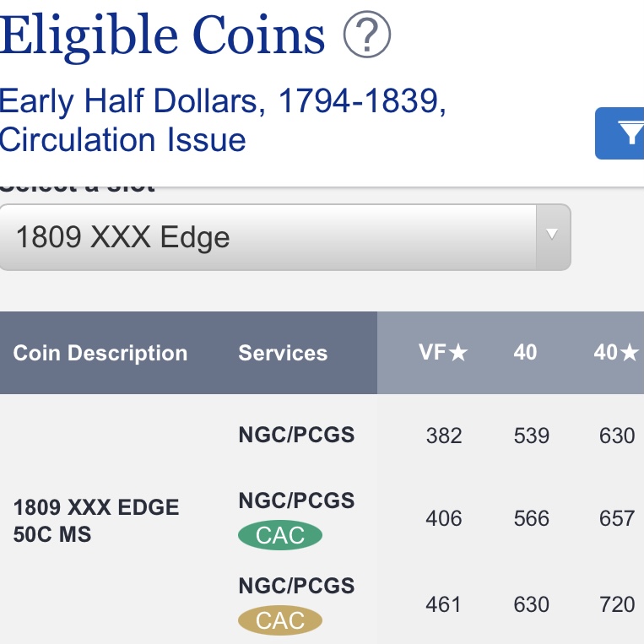Click the score 539 under 40 column
644x644 pixels.
pyautogui.click(x=531, y=436)
